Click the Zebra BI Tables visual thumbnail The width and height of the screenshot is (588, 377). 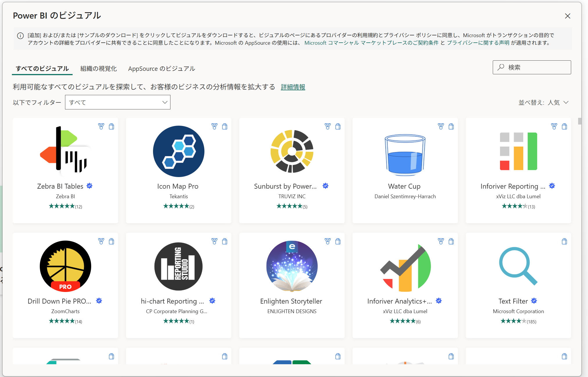click(x=65, y=151)
